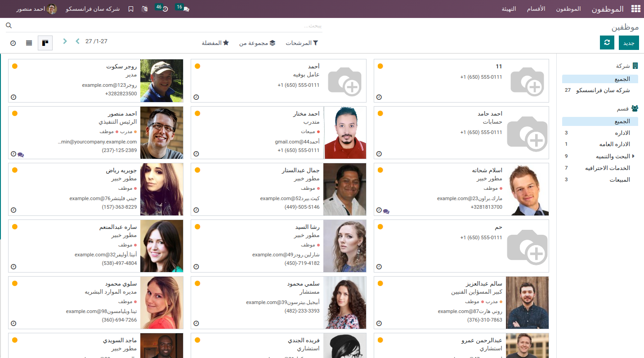The image size is (644, 358).
Task: Click the search input field يبحث
Action: [169, 26]
